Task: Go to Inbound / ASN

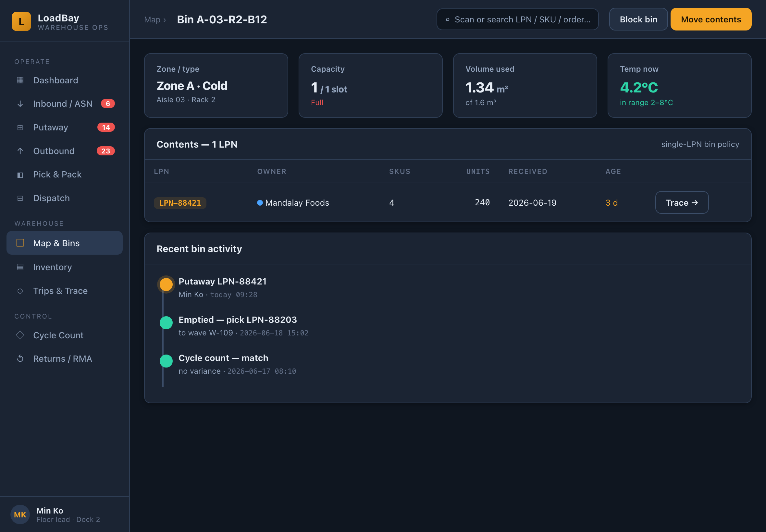Action: 65,104
